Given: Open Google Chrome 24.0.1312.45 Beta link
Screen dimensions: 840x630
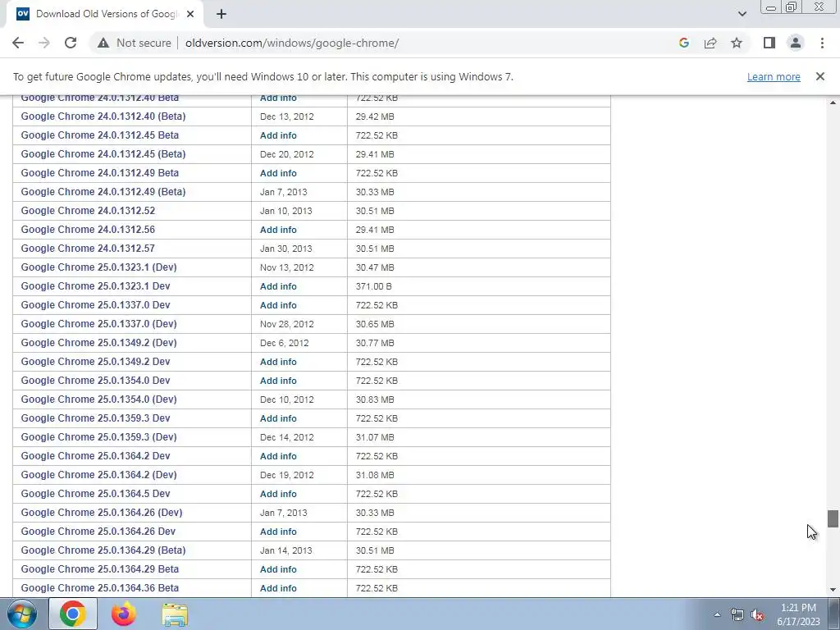Looking at the screenshot, I should (x=99, y=135).
